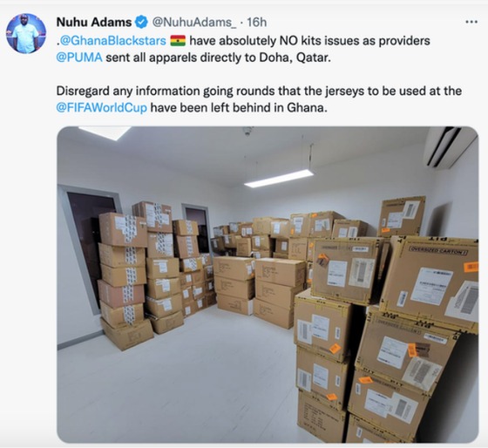Click the Oversized Carton box in photo

coord(430,284)
